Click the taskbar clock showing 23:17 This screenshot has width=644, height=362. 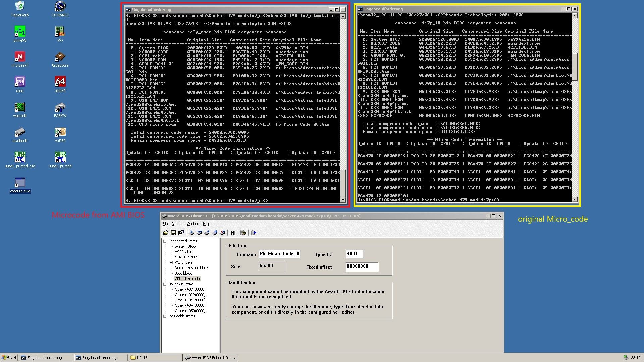point(635,358)
